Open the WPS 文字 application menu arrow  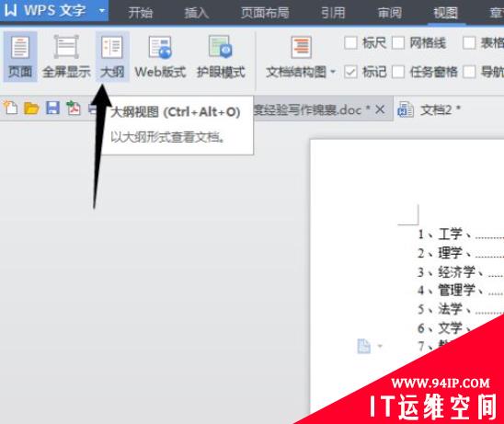[102, 11]
